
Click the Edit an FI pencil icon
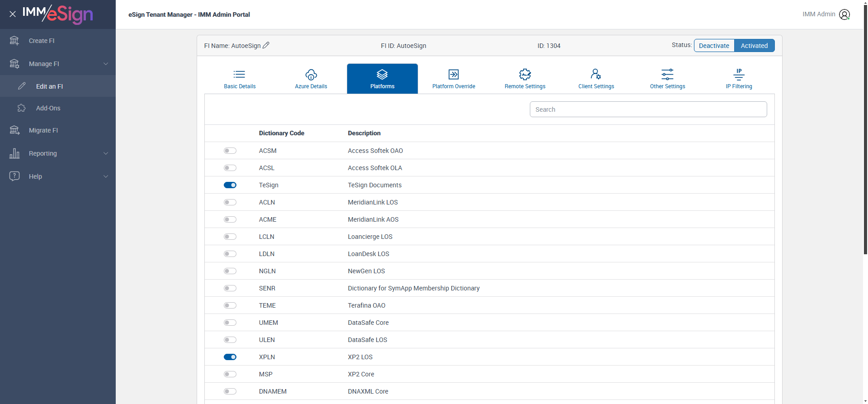[x=22, y=86]
